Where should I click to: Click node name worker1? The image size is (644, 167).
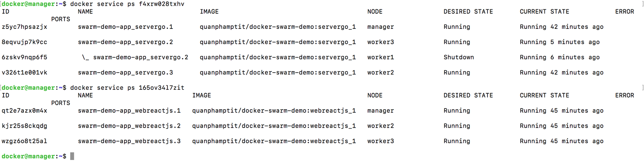coord(381,57)
